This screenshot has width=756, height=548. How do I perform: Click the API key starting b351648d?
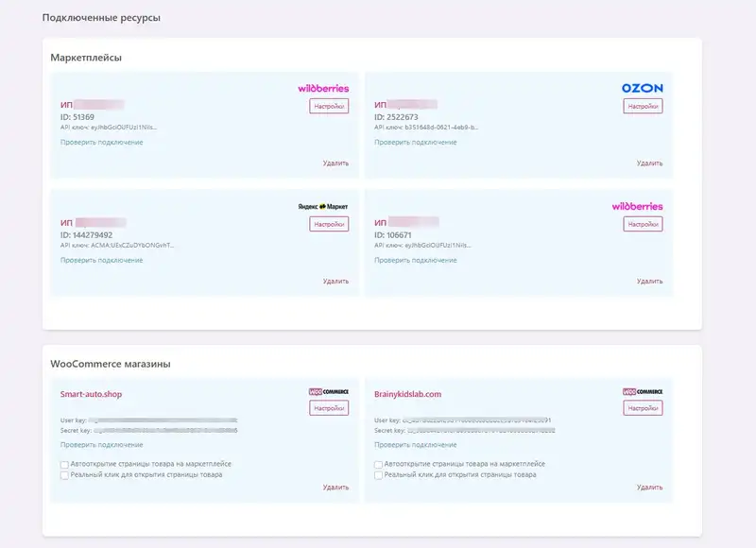point(426,128)
